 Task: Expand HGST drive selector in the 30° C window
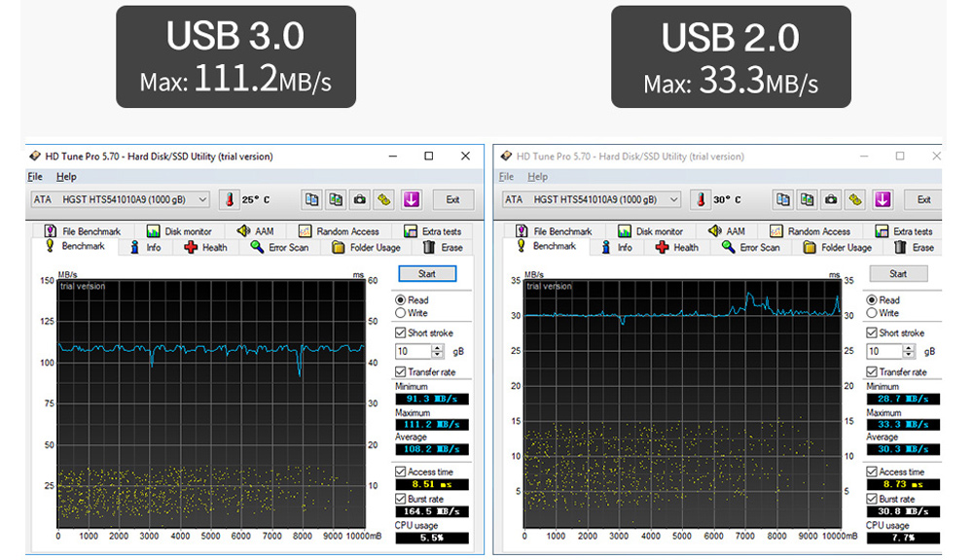[673, 199]
